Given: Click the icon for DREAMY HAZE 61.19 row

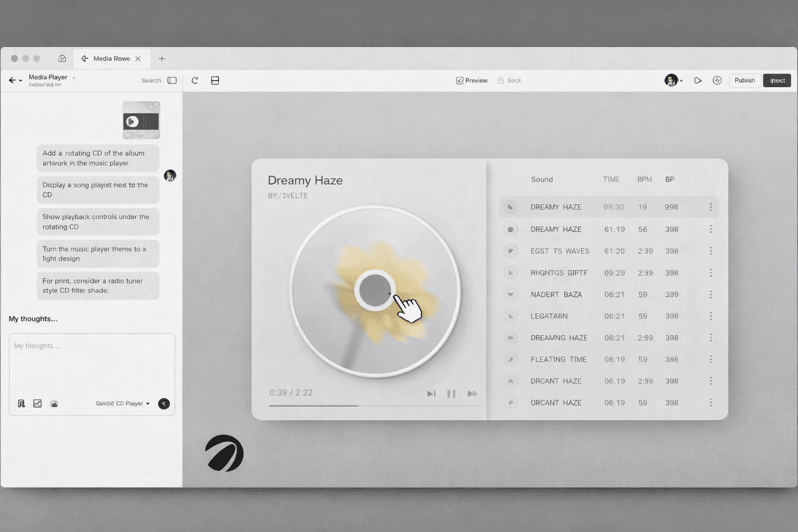Looking at the screenshot, I should tap(511, 229).
